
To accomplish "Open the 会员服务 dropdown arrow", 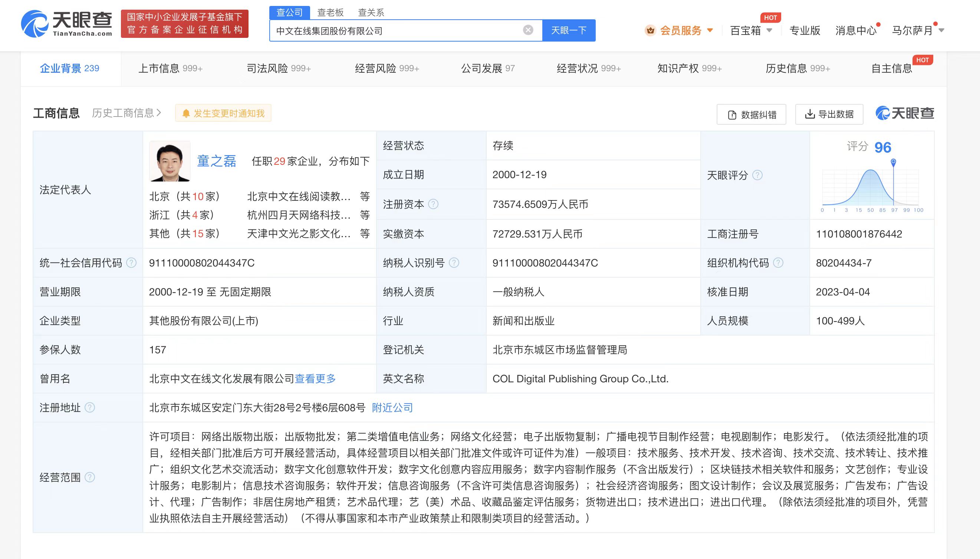I will point(710,30).
